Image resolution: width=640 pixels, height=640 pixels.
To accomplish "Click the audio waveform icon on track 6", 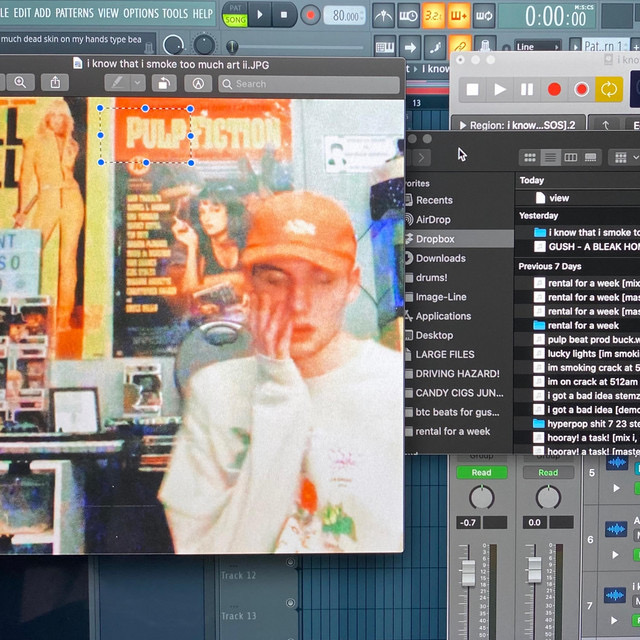I will point(616,529).
